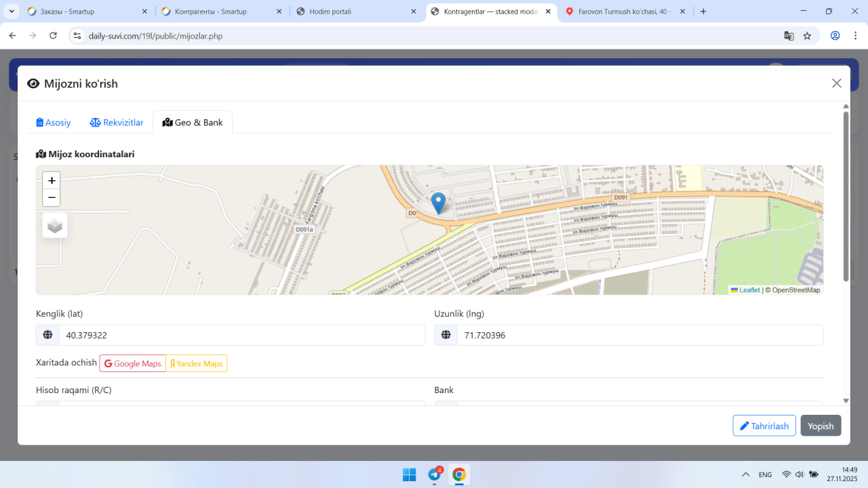Switch to the Rekvizitlar tab

click(x=117, y=123)
